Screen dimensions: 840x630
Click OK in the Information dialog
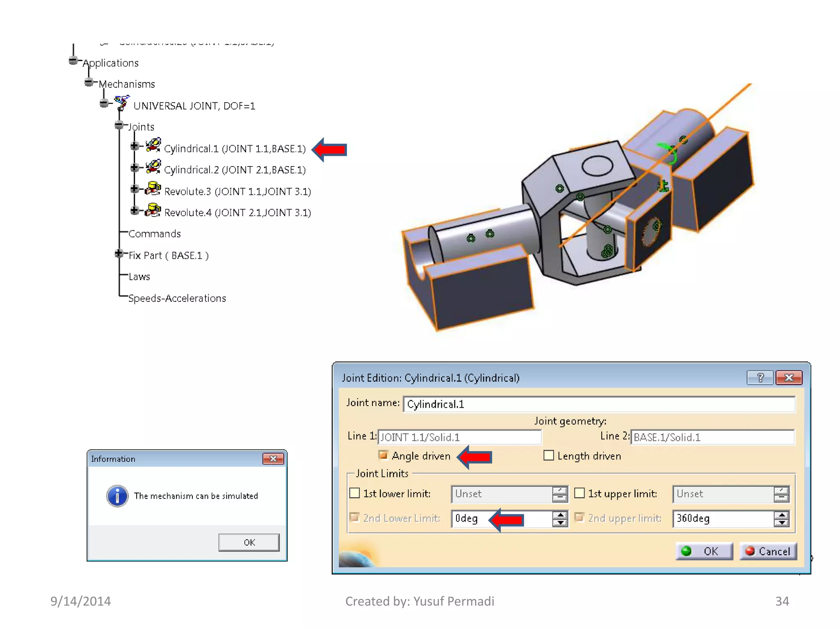click(x=249, y=542)
